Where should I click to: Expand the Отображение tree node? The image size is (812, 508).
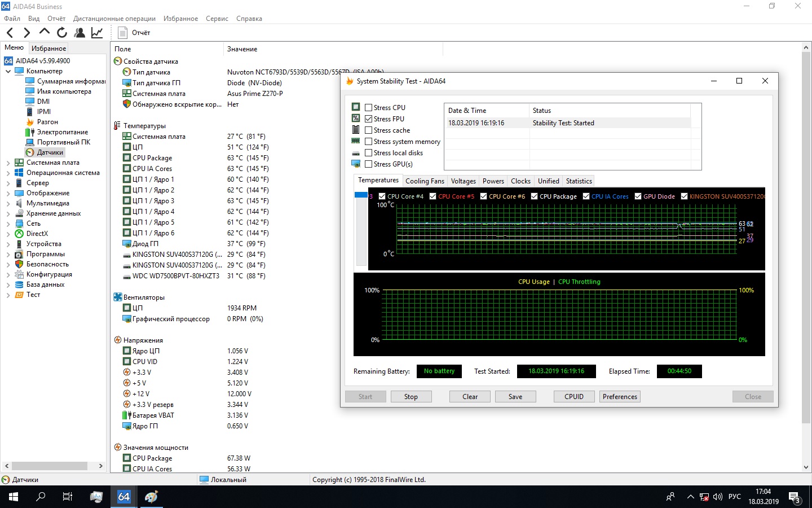point(8,193)
